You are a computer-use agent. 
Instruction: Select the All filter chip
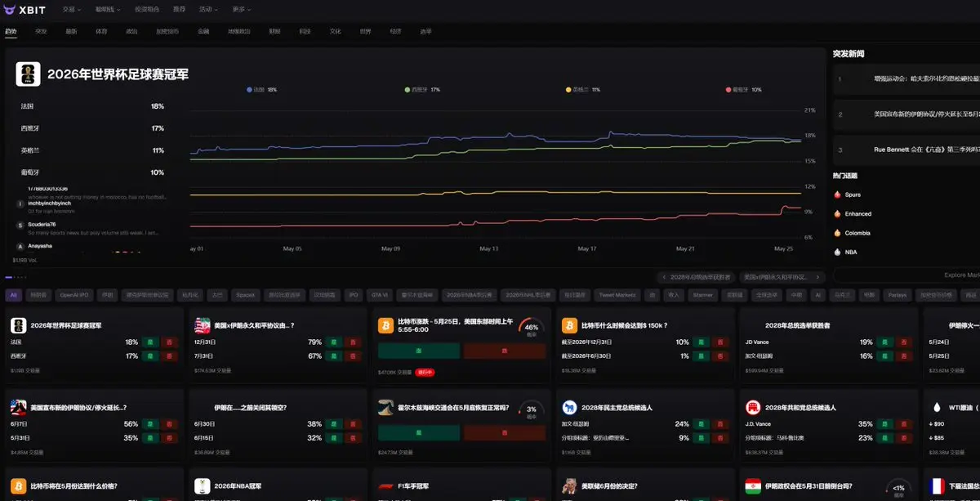coord(14,295)
